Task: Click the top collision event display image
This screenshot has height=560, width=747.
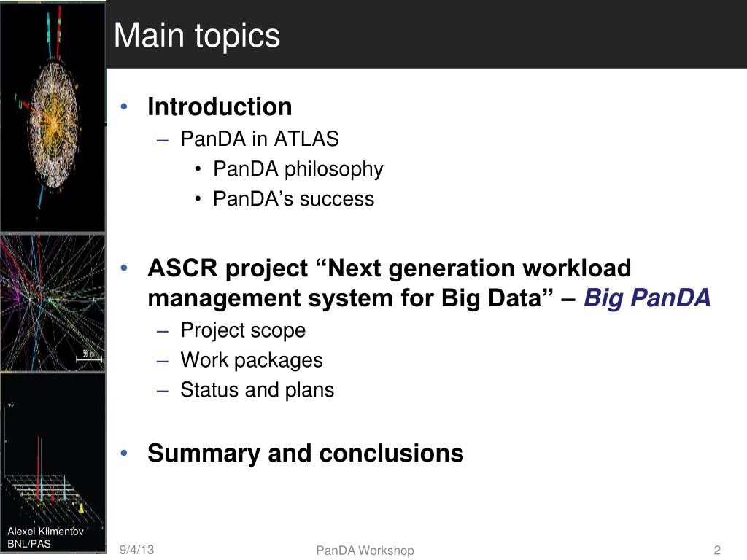Action: pos(53,117)
